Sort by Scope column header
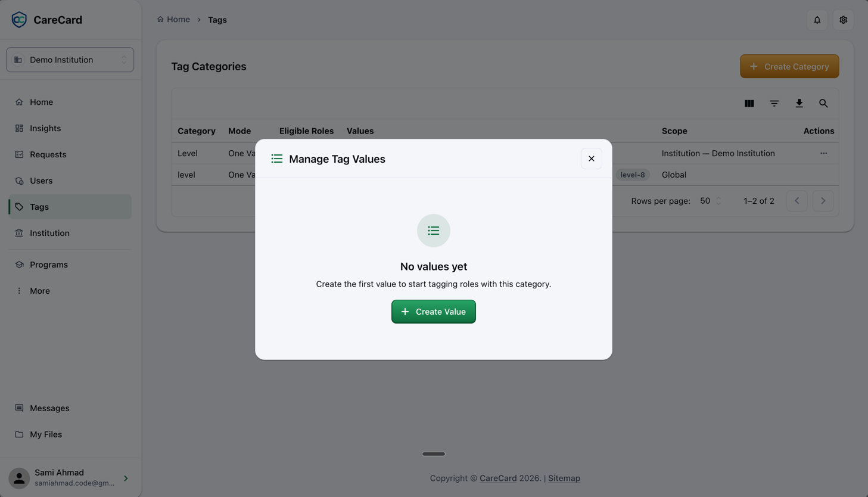Image resolution: width=868 pixels, height=497 pixels. [674, 131]
